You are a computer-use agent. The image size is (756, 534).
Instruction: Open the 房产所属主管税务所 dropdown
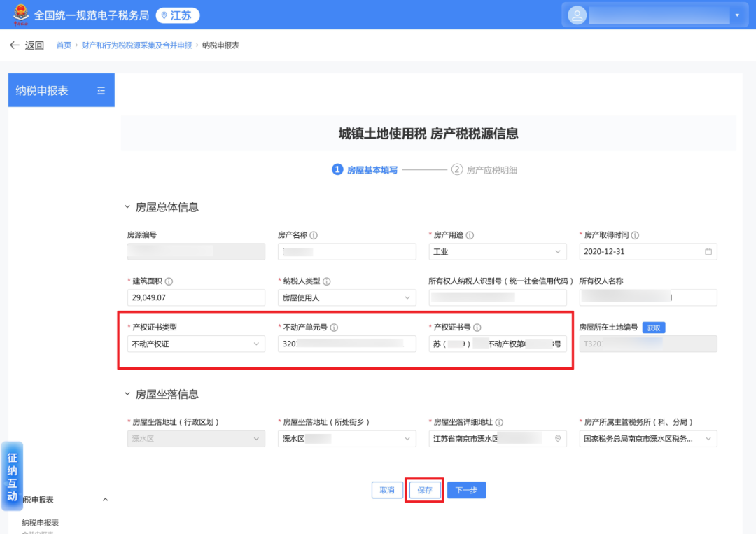pyautogui.click(x=648, y=439)
